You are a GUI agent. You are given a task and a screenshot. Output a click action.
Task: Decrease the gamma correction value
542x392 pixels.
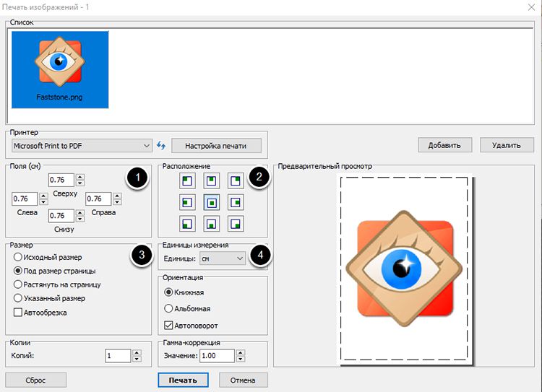coord(241,359)
